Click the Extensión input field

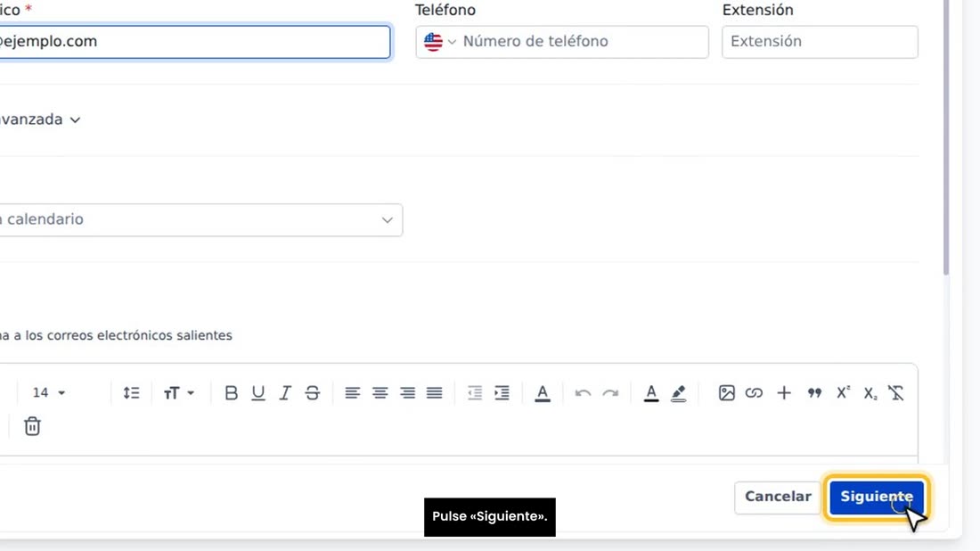tap(820, 42)
